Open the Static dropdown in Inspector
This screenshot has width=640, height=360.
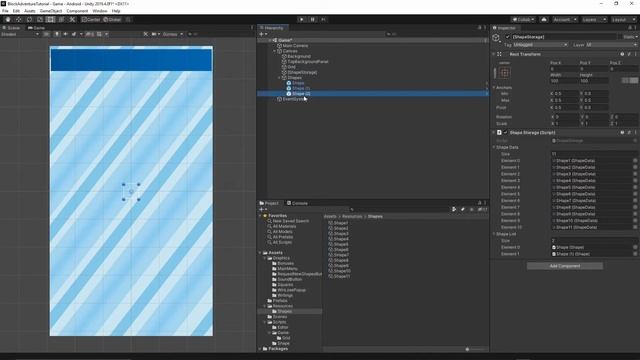coord(630,37)
